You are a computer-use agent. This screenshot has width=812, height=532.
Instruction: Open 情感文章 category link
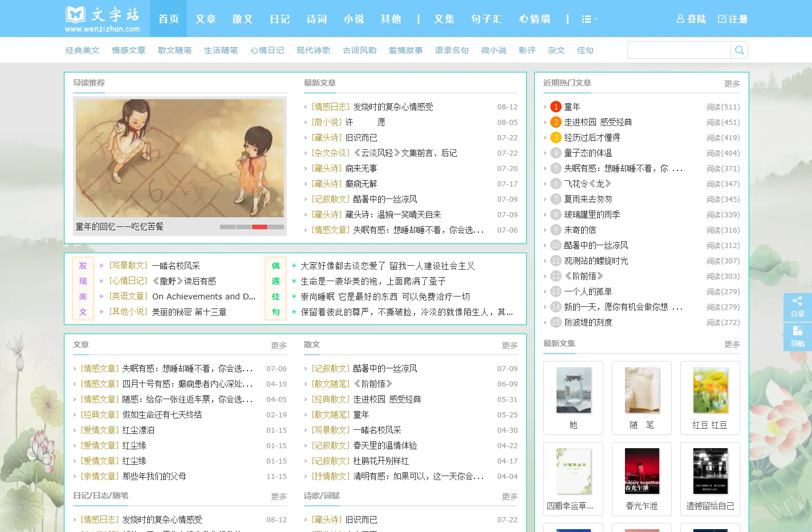[129, 50]
